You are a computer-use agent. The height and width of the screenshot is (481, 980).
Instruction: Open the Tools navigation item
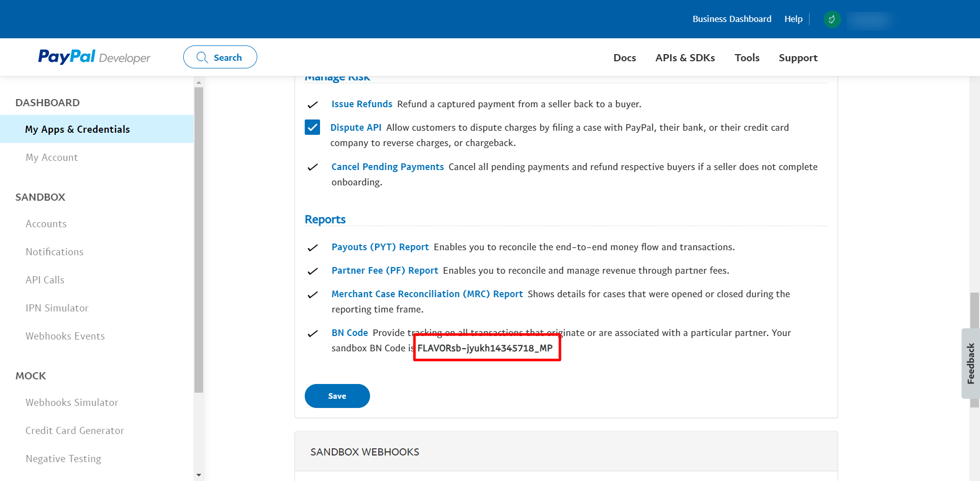(747, 58)
